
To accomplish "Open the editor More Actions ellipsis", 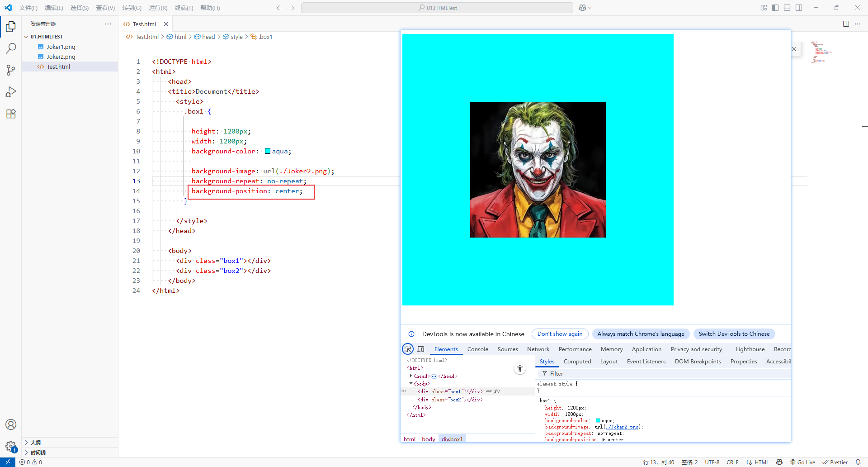I will pyautogui.click(x=858, y=24).
